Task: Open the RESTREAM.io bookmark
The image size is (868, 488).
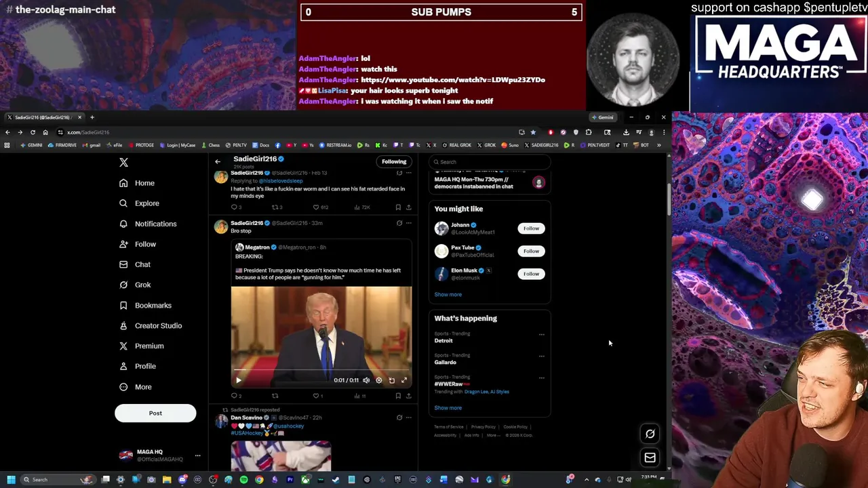Action: click(335, 145)
